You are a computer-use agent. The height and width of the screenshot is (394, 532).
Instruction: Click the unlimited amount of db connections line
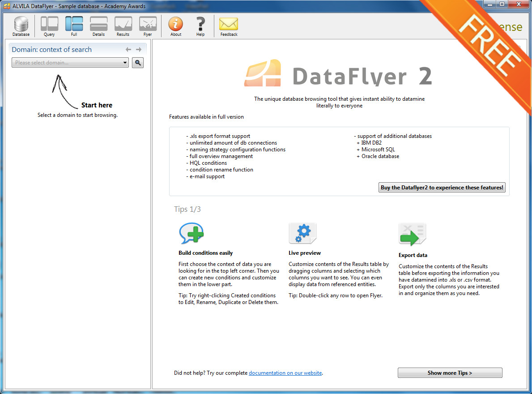[231, 143]
